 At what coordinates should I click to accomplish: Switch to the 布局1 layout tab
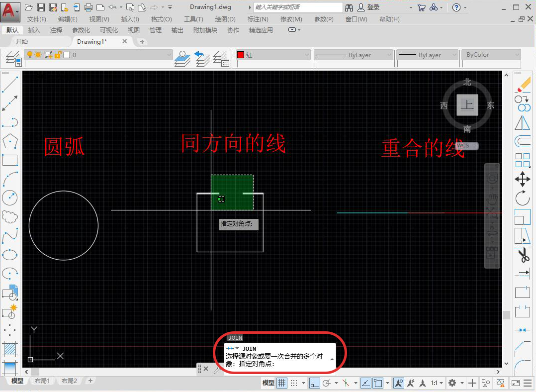(42, 381)
